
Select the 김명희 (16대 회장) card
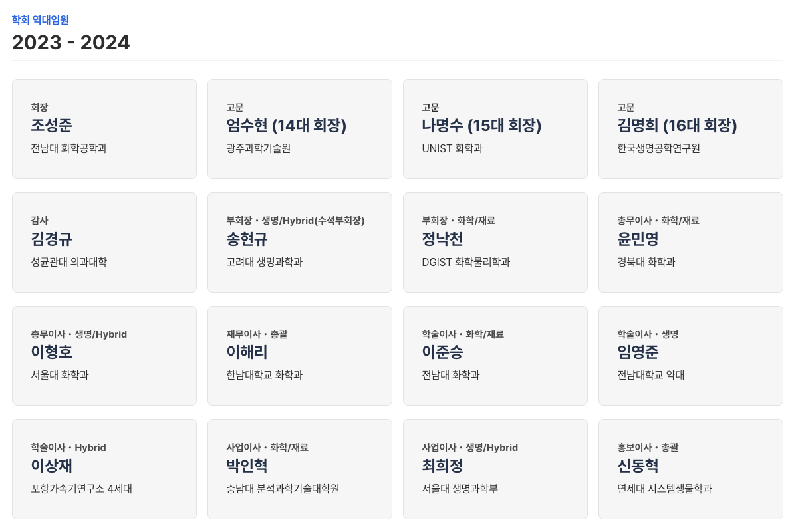coord(691,129)
